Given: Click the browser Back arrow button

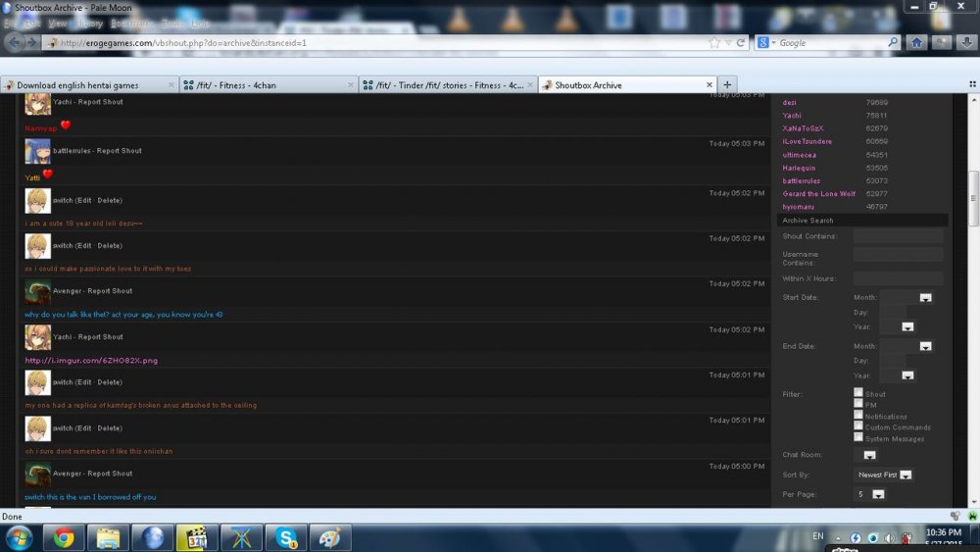Looking at the screenshot, I should (15, 42).
